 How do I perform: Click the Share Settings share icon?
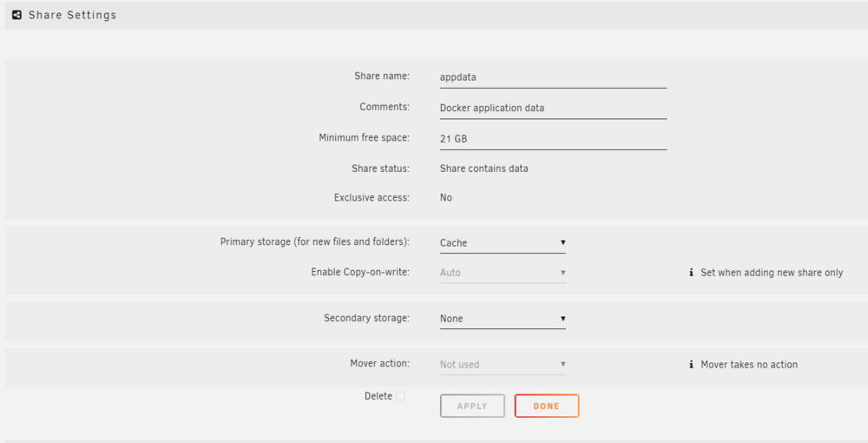tap(16, 15)
